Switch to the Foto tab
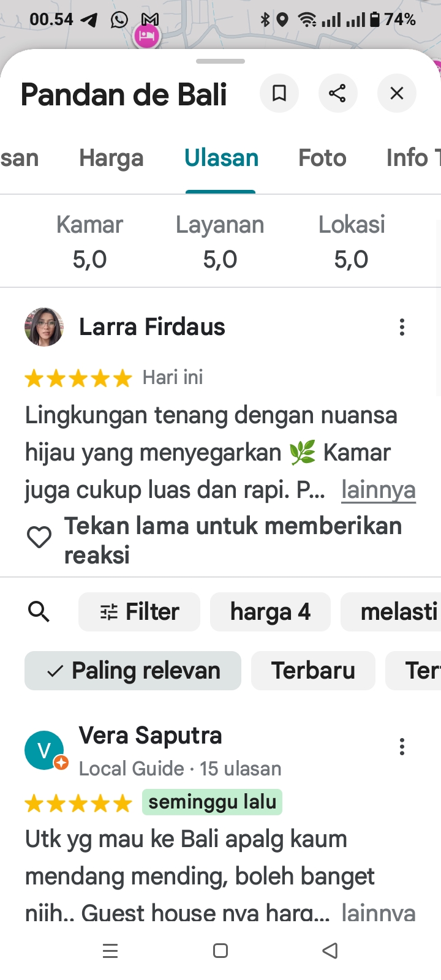This screenshot has height=980, width=441. [x=322, y=158]
